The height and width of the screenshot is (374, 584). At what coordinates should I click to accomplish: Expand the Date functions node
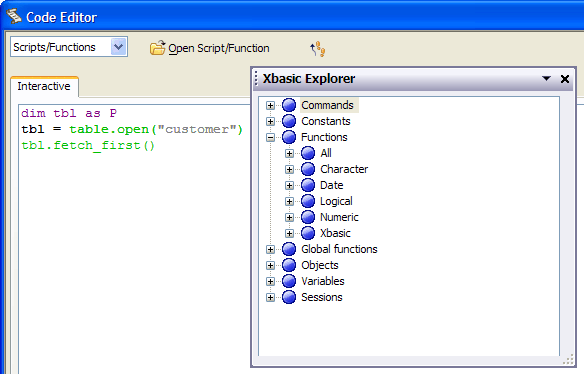289,186
